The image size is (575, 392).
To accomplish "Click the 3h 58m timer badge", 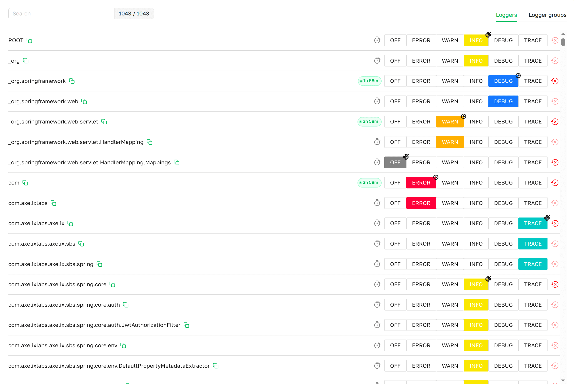I will pyautogui.click(x=369, y=183).
